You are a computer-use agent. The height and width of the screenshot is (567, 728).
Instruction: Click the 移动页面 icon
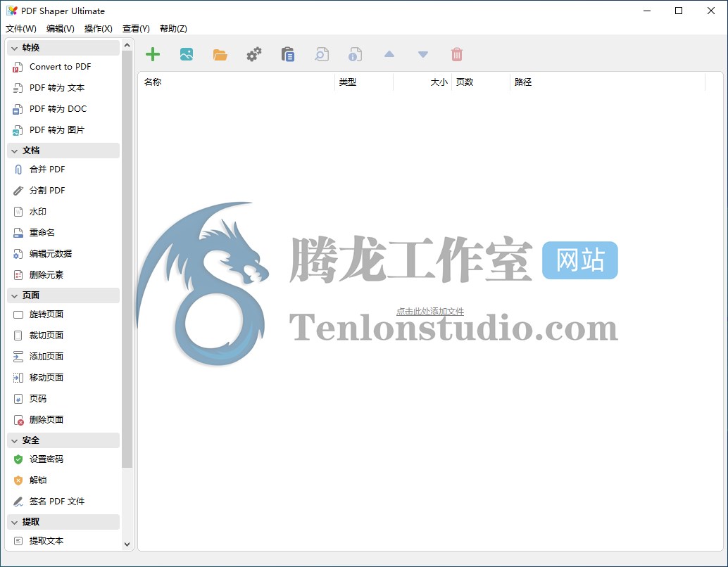[x=18, y=378]
